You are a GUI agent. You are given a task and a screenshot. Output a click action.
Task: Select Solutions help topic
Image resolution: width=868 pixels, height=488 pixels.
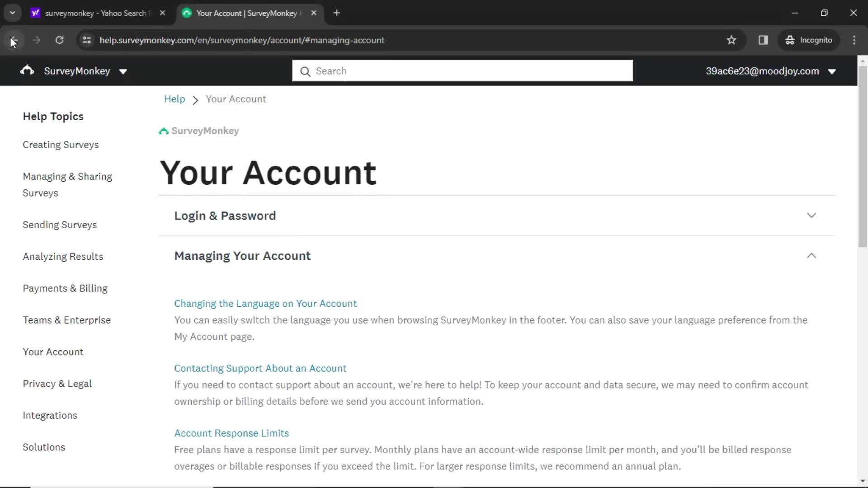[44, 447]
